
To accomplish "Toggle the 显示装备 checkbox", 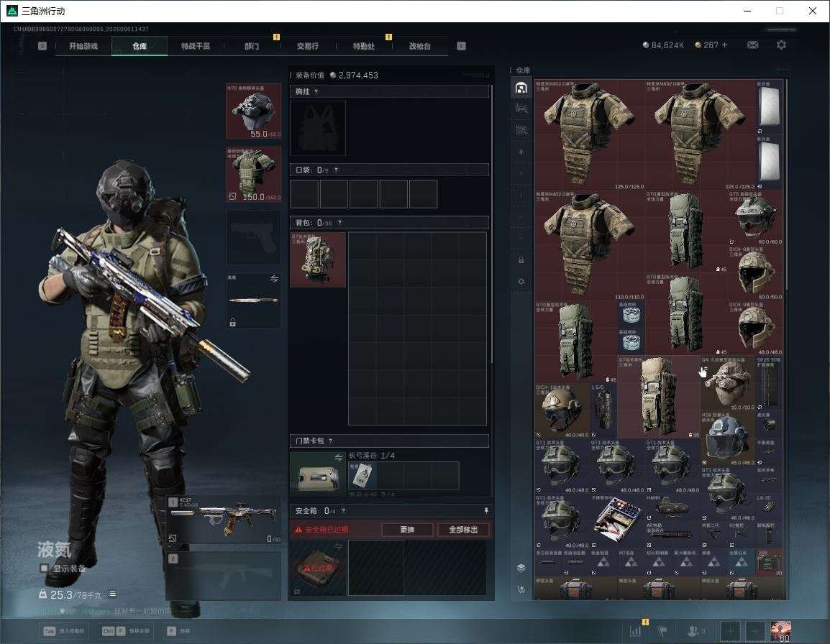I will click(44, 569).
